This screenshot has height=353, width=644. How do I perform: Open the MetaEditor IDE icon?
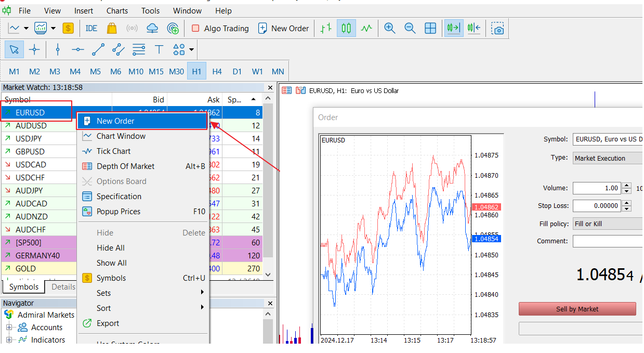pos(91,29)
